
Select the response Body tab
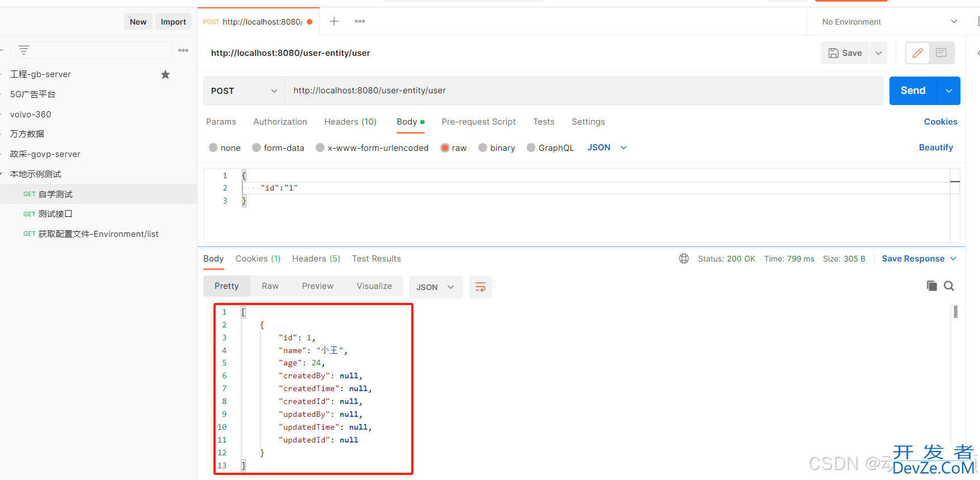pyautogui.click(x=213, y=258)
